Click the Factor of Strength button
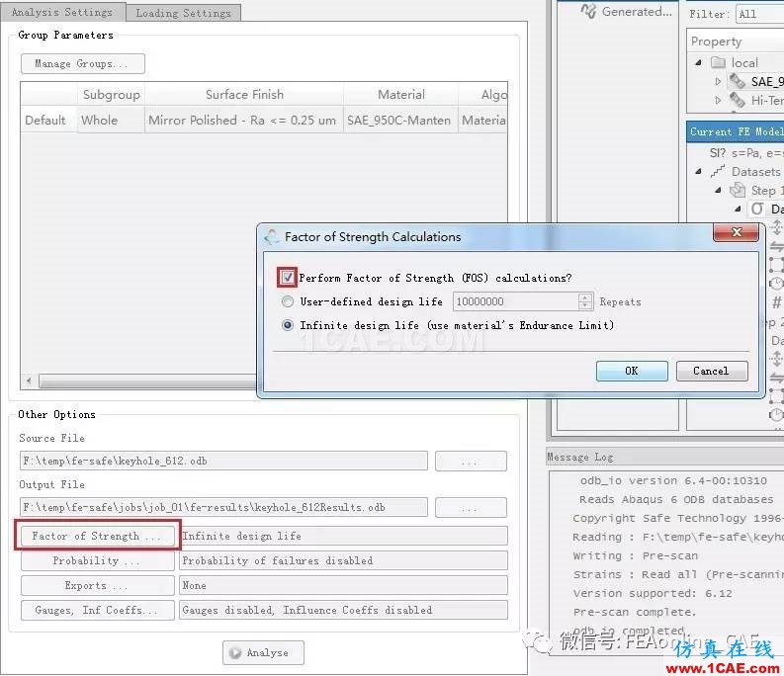 tap(98, 536)
